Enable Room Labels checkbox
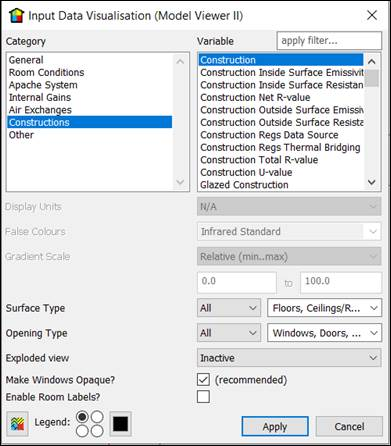The width and height of the screenshot is (391, 446). click(x=203, y=397)
